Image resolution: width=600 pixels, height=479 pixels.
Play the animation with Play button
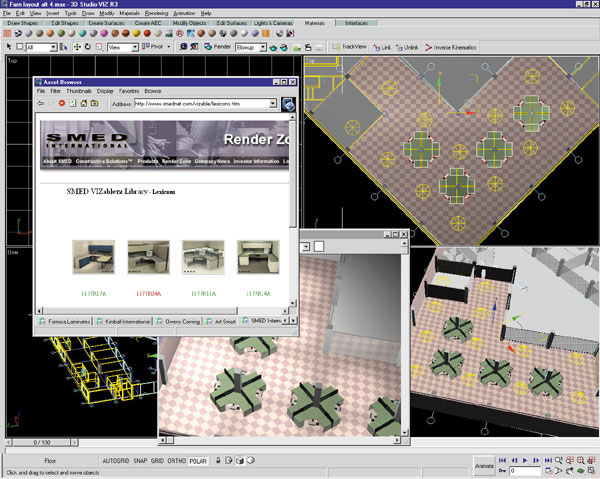point(525,460)
